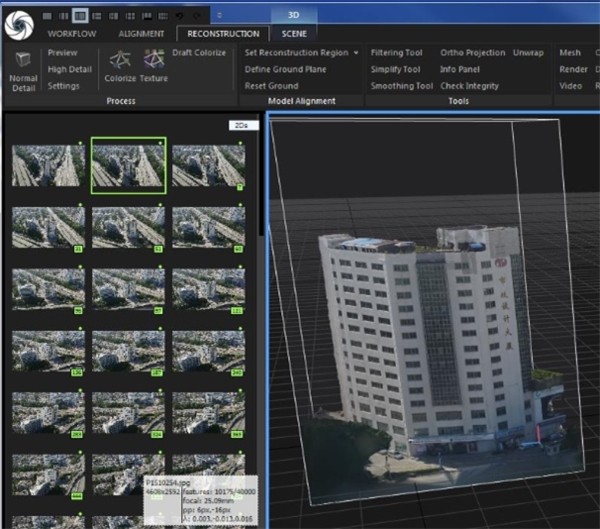600x529 pixels.
Task: Click the undo arrow icon
Action: tap(179, 16)
